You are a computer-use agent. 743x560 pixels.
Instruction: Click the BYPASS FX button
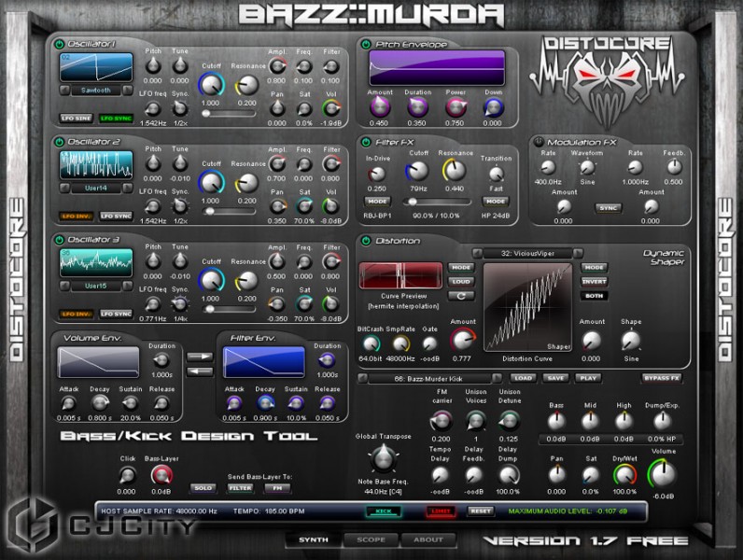click(x=662, y=378)
